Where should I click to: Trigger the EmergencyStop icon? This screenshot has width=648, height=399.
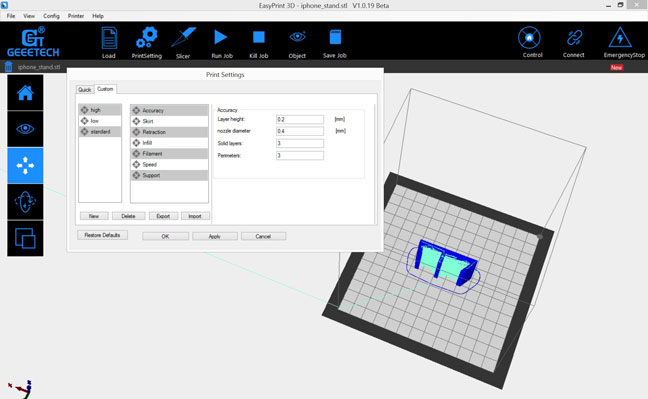tap(620, 38)
